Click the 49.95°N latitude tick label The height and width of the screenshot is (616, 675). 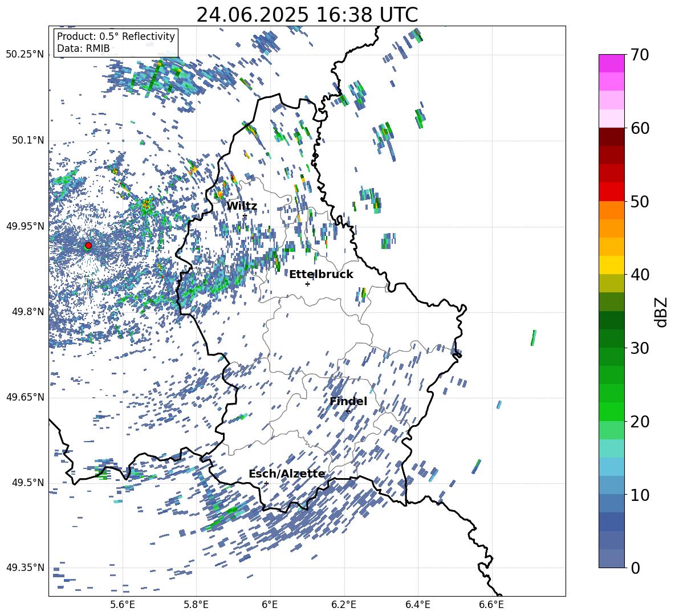[x=25, y=226]
